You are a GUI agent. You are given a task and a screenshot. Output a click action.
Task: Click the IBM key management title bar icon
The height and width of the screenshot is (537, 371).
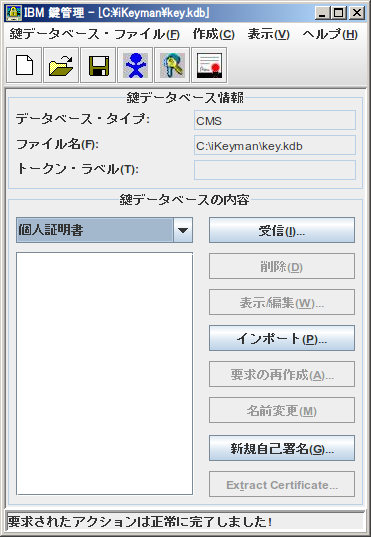(x=14, y=13)
